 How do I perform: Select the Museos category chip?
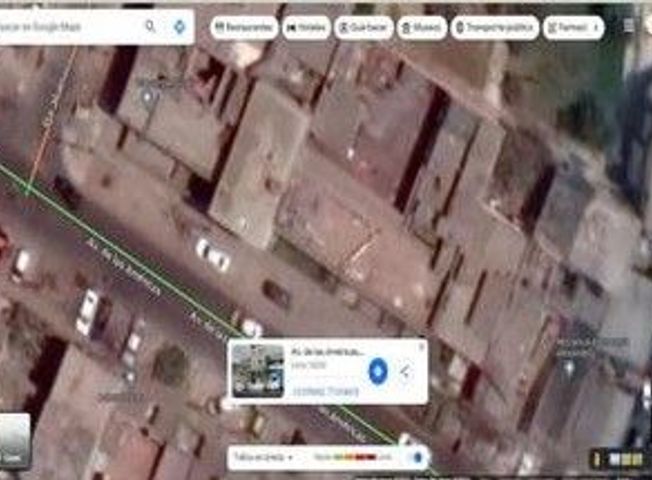click(422, 27)
